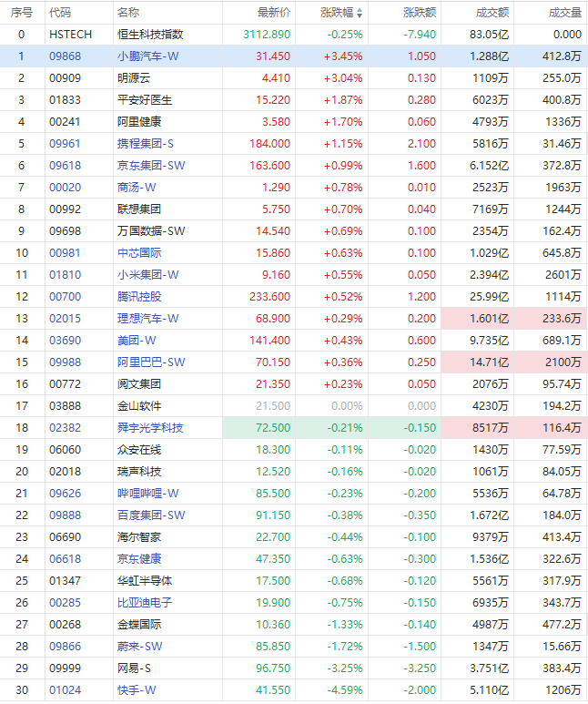Open stock code 09868 link
Image resolution: width=588 pixels, height=704 pixels.
coord(66,56)
